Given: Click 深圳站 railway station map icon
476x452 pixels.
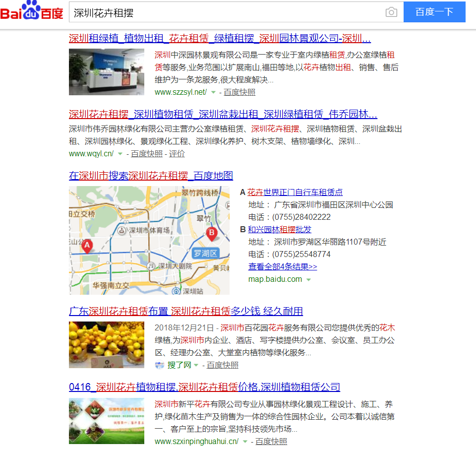Looking at the screenshot, I should [x=176, y=291].
